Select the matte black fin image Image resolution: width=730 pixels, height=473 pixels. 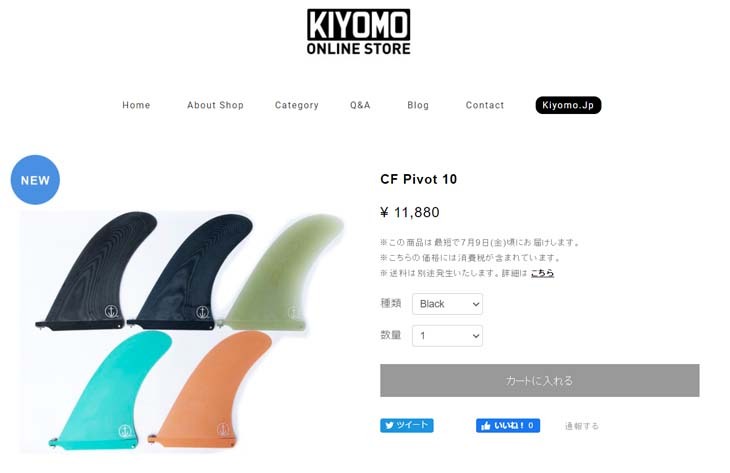click(95, 271)
